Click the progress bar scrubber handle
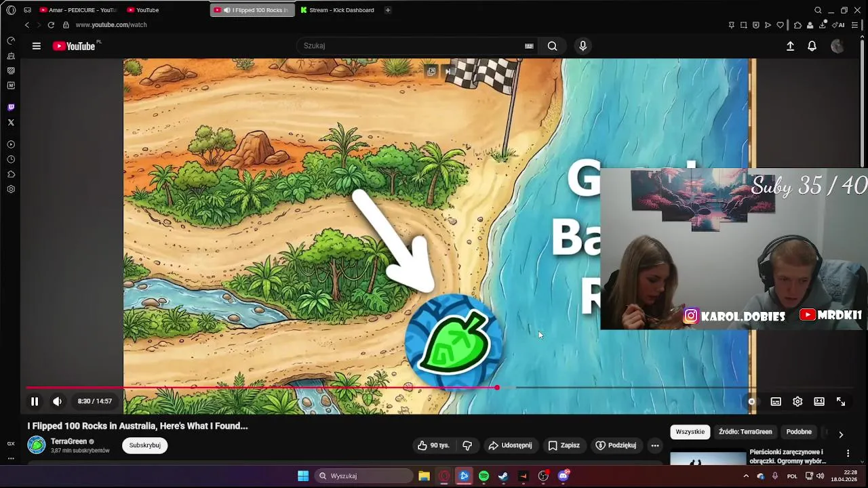Viewport: 868px width, 488px height. (x=497, y=388)
